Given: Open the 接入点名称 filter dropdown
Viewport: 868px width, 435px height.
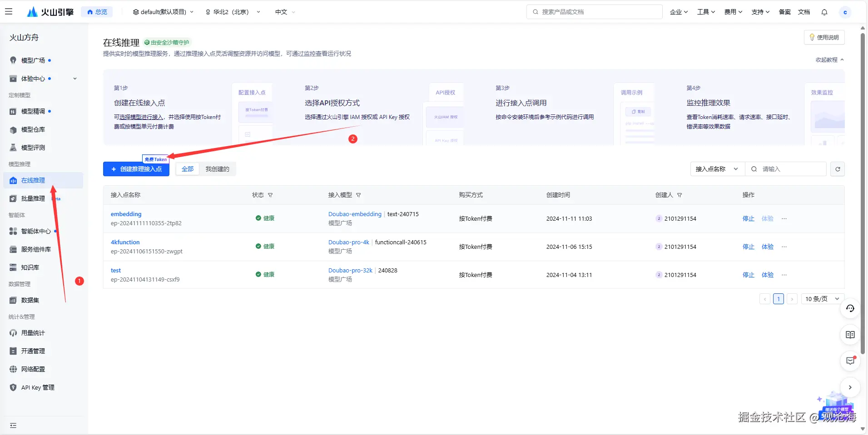Looking at the screenshot, I should (x=718, y=169).
